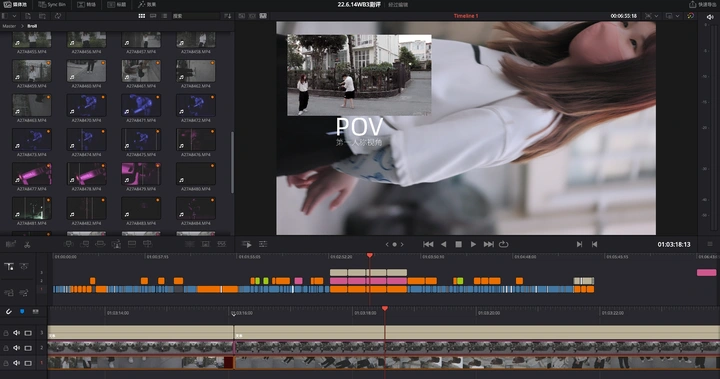This screenshot has width=720, height=379.
Task: Mute audio on track 2
Action: [x=17, y=348]
